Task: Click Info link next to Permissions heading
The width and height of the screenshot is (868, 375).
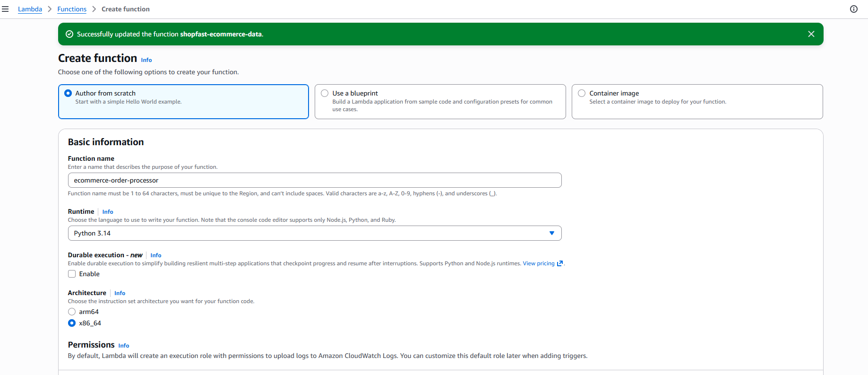Action: pyautogui.click(x=124, y=346)
